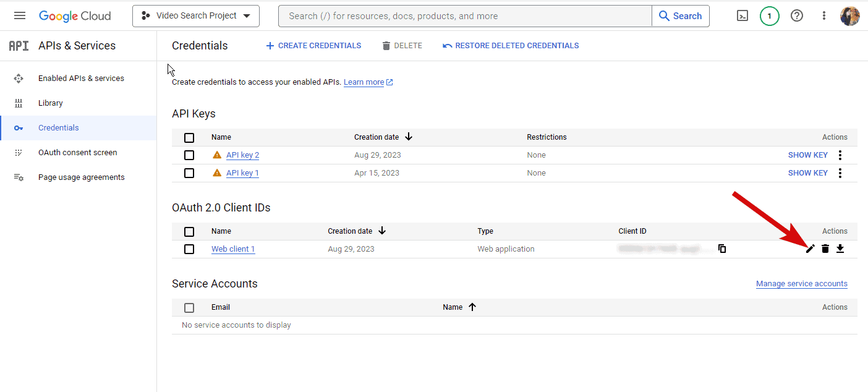Open the help question mark icon

(x=797, y=16)
